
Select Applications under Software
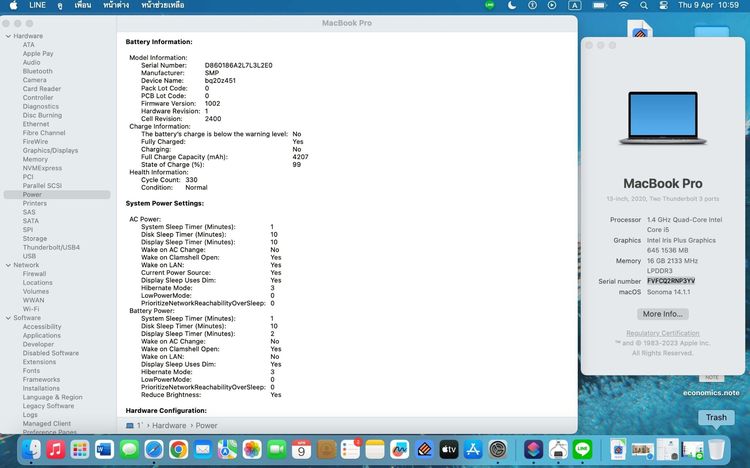[x=42, y=335]
